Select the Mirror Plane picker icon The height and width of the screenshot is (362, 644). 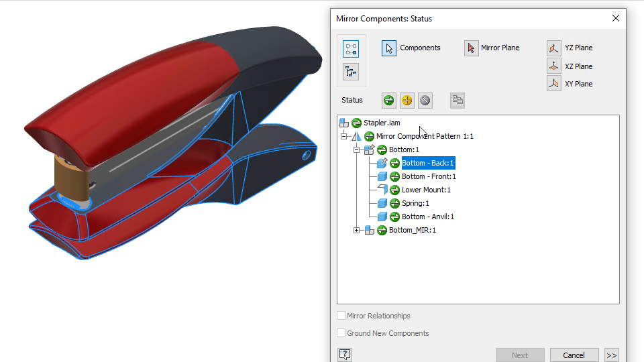471,48
